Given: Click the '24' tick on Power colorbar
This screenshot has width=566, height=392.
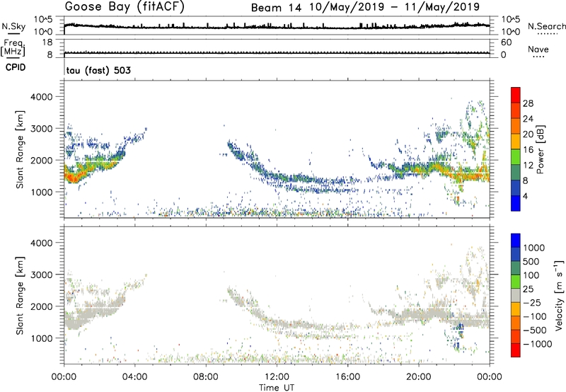Looking at the screenshot, I should (x=528, y=119).
